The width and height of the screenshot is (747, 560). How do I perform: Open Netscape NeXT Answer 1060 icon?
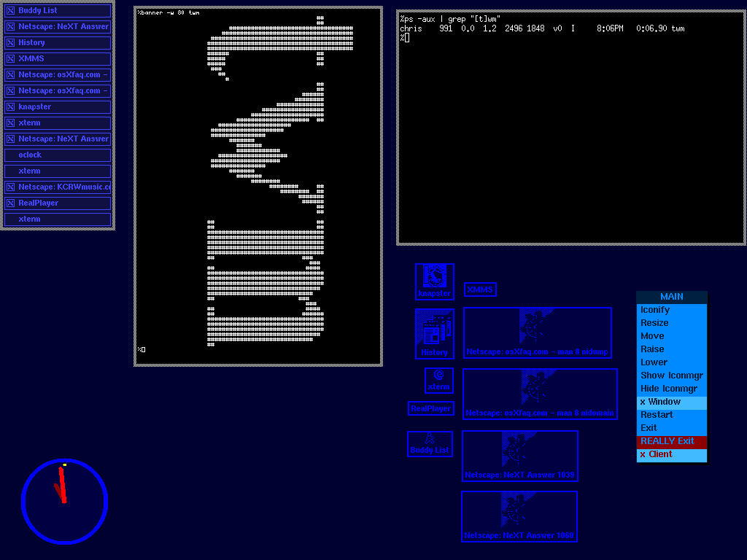(x=519, y=517)
